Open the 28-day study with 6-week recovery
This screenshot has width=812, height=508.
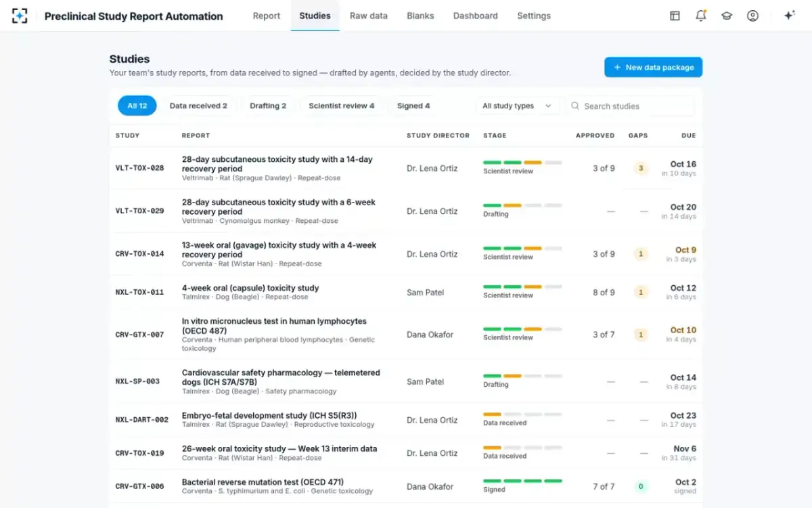(278, 207)
